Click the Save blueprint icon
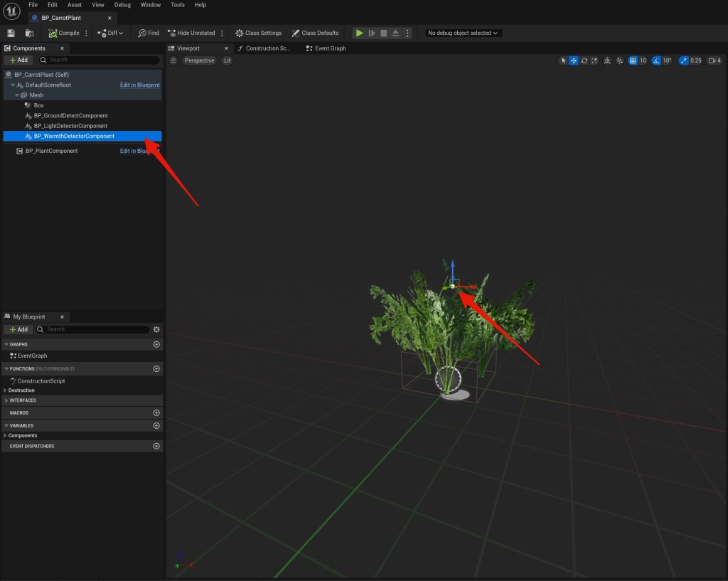Image resolution: width=728 pixels, height=581 pixels. [x=11, y=33]
